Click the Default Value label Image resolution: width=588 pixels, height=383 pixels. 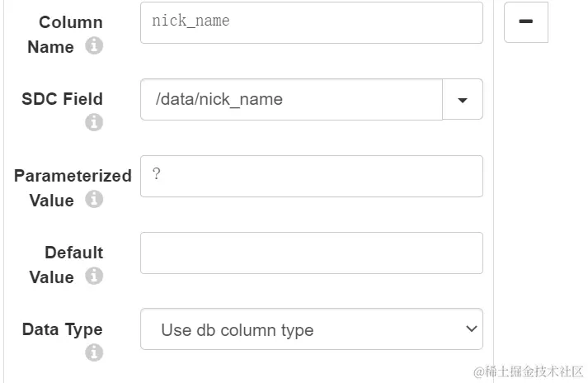(73, 253)
